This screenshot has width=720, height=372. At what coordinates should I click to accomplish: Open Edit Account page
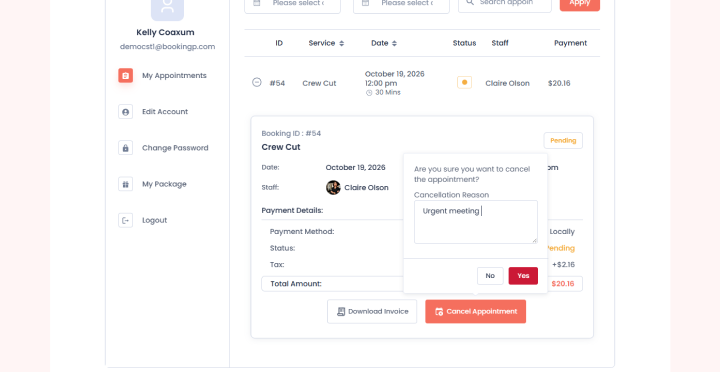pos(165,112)
